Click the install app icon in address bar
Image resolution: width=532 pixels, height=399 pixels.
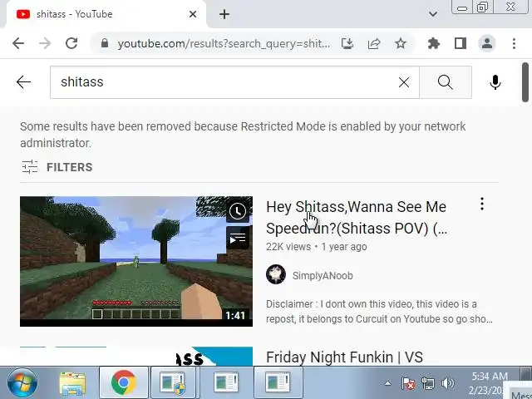(x=347, y=43)
